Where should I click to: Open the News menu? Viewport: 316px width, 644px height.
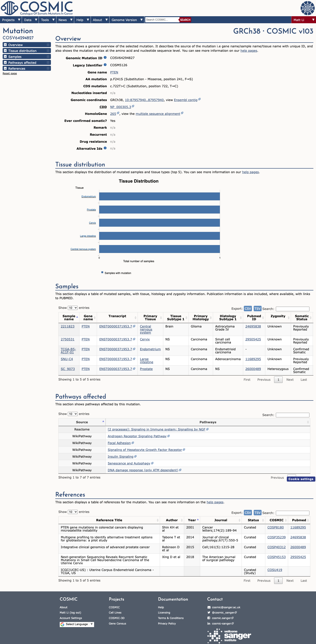65,20
